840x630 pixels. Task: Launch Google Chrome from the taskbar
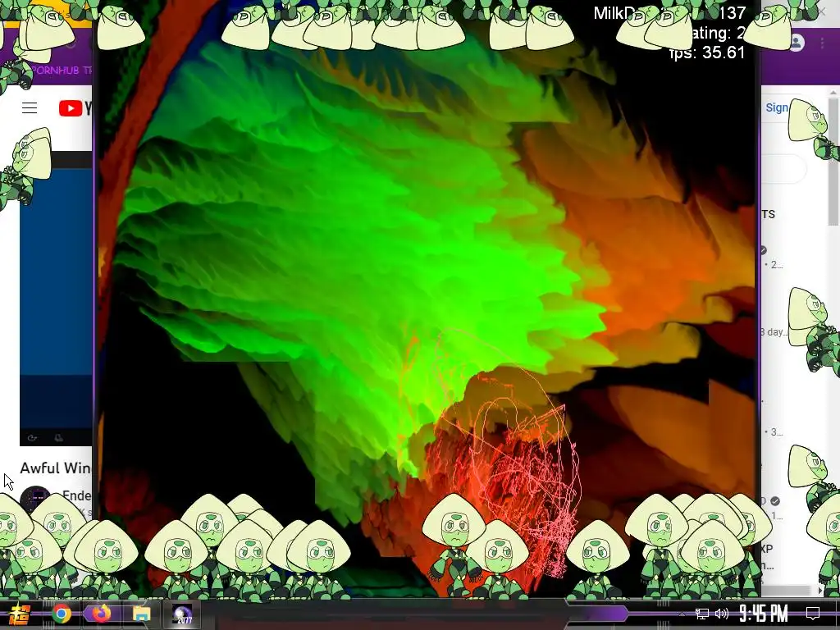[x=62, y=614]
